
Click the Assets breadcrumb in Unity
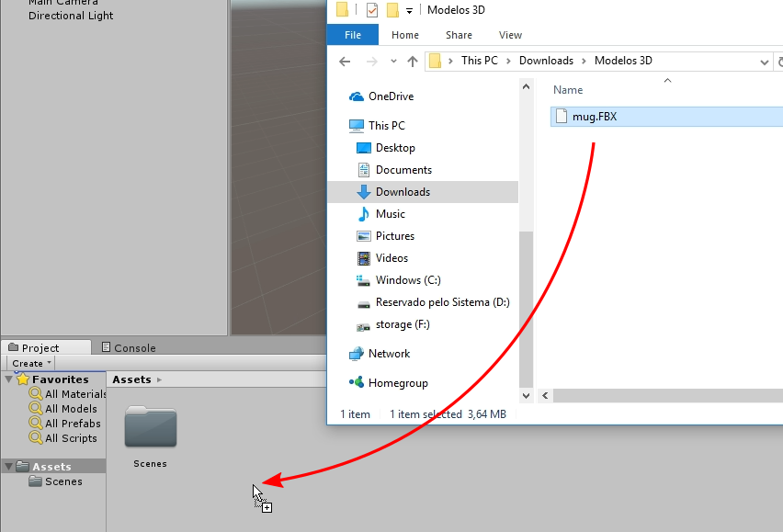click(131, 379)
